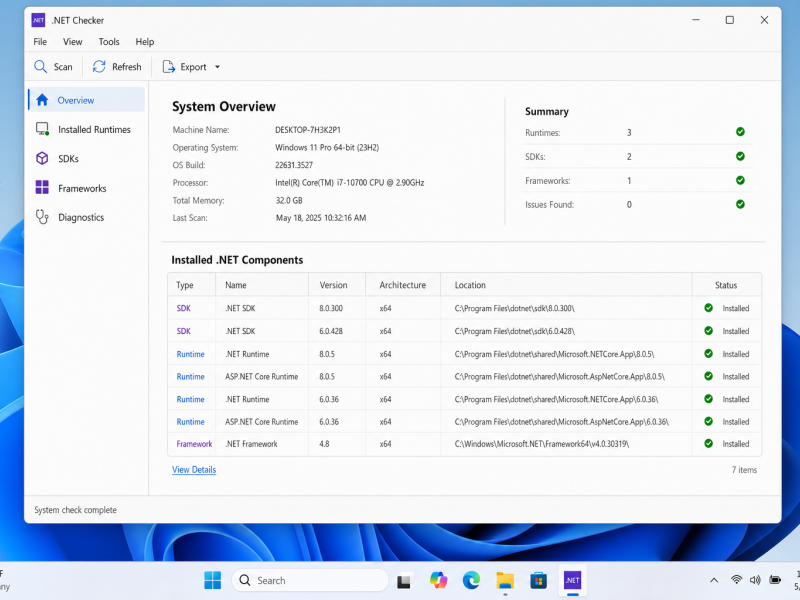Click the Diagnostics stethoscope icon
Screen dimensions: 800x600
[42, 217]
